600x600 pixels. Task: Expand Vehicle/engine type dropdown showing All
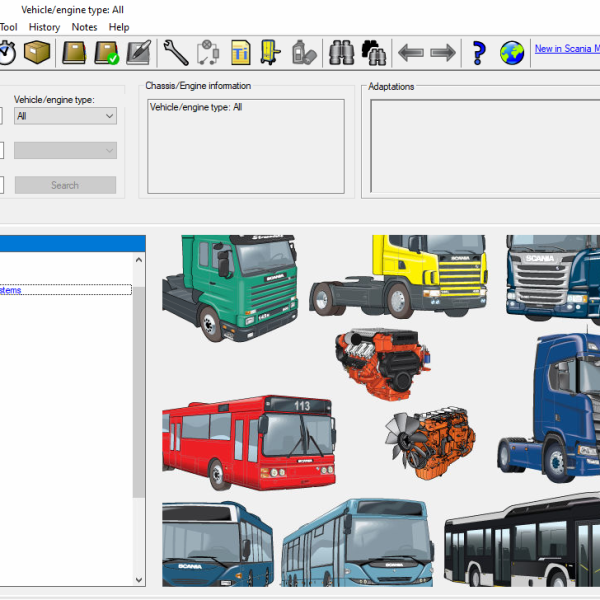(x=65, y=116)
